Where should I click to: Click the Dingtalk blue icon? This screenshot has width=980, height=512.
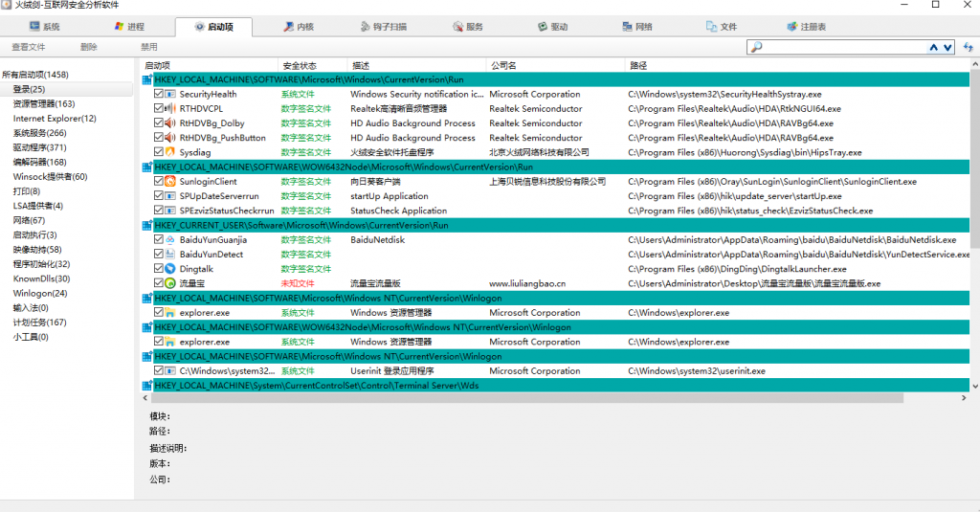coord(170,269)
